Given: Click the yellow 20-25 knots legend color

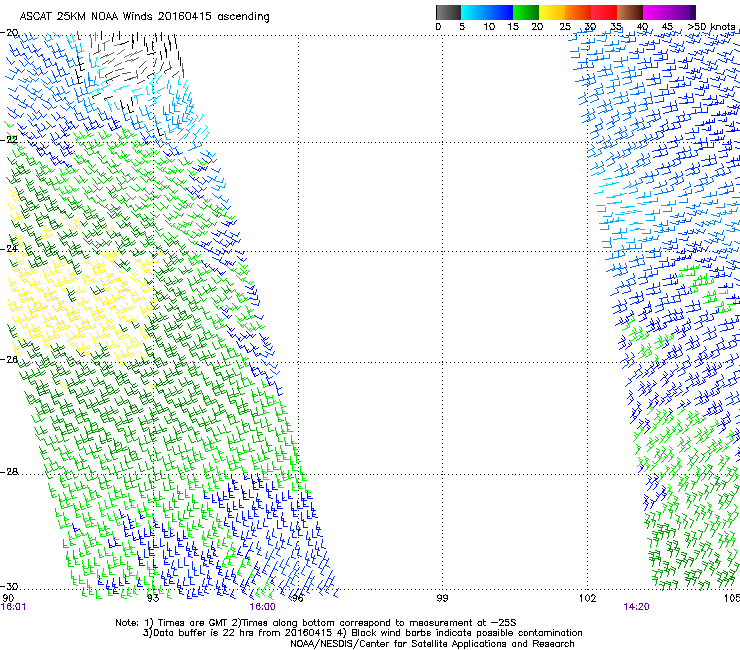Looking at the screenshot, I should click(552, 12).
